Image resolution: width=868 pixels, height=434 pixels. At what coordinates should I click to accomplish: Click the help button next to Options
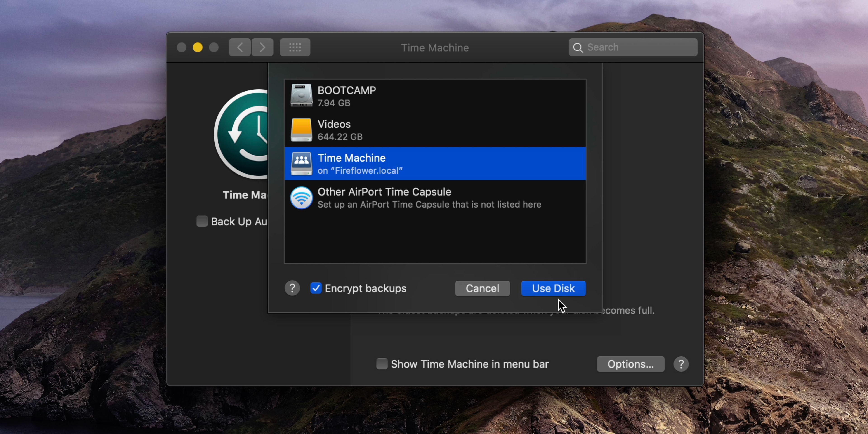click(681, 364)
